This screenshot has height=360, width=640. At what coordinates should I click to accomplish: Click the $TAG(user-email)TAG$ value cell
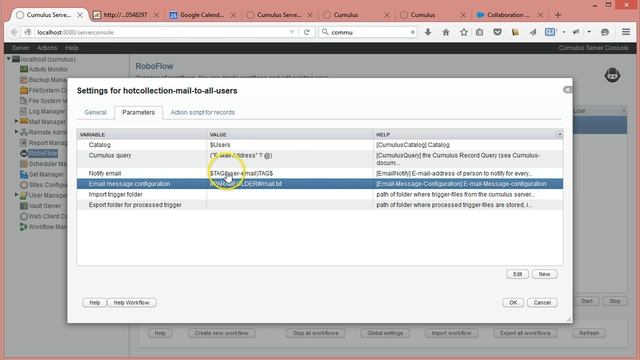[290, 173]
